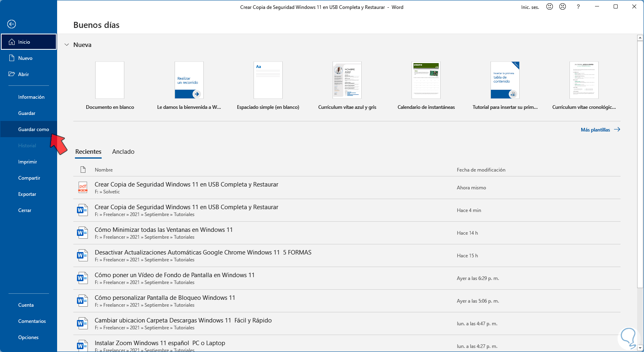Open Calendario de instantáneas template
The width and height of the screenshot is (644, 352).
(x=426, y=86)
